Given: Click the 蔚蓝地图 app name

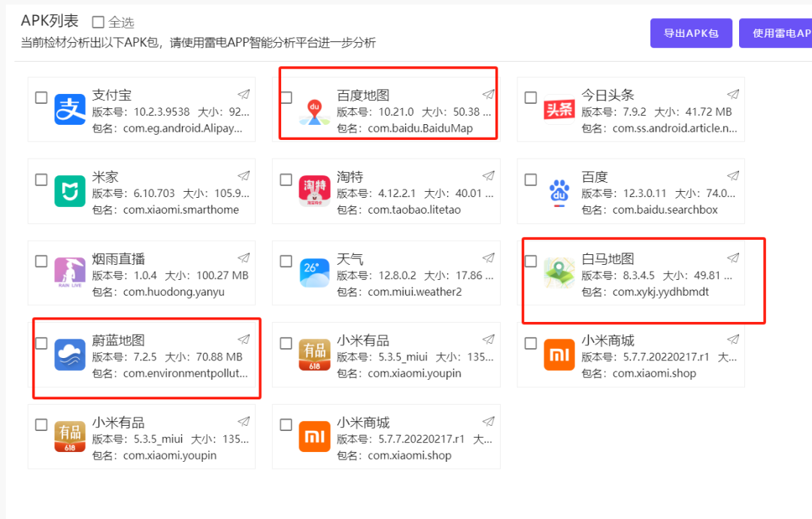Looking at the screenshot, I should [x=119, y=340].
